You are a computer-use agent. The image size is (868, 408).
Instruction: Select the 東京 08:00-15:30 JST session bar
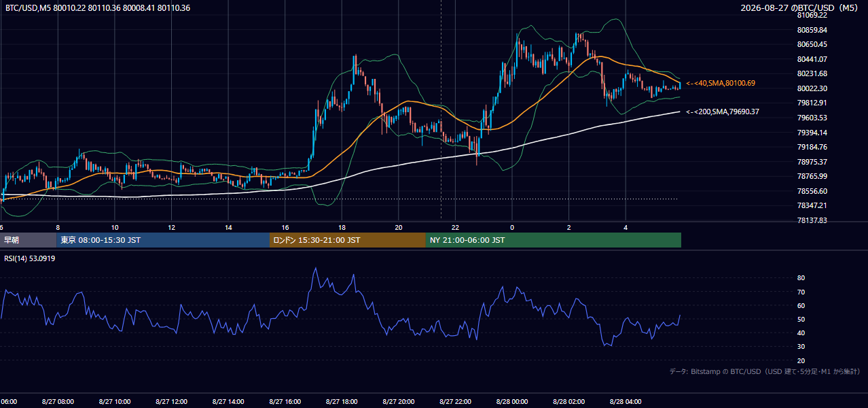click(163, 240)
